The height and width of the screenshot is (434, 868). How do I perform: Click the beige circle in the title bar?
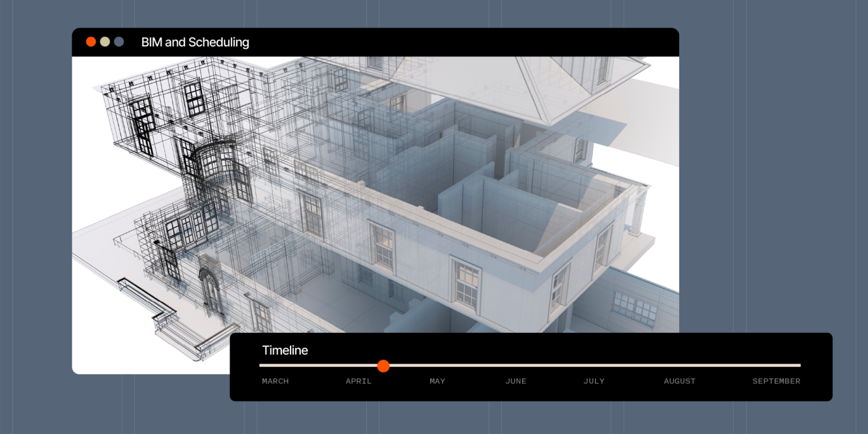[105, 42]
